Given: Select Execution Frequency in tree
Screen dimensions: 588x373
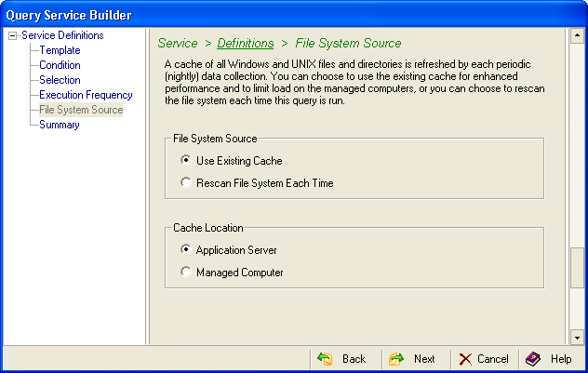Looking at the screenshot, I should tap(86, 95).
